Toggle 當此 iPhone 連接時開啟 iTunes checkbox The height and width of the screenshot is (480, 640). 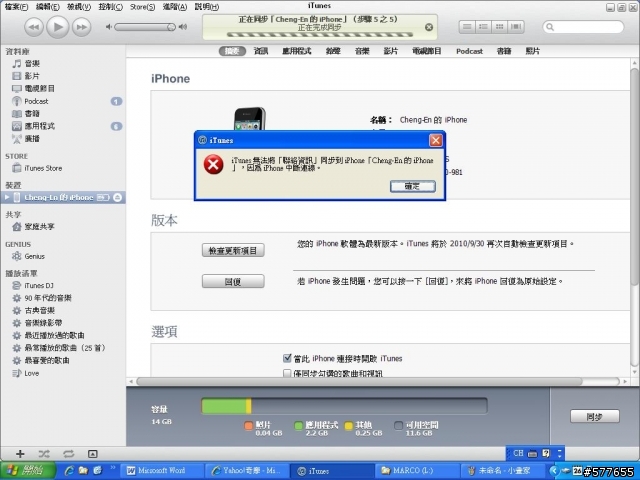(287, 358)
